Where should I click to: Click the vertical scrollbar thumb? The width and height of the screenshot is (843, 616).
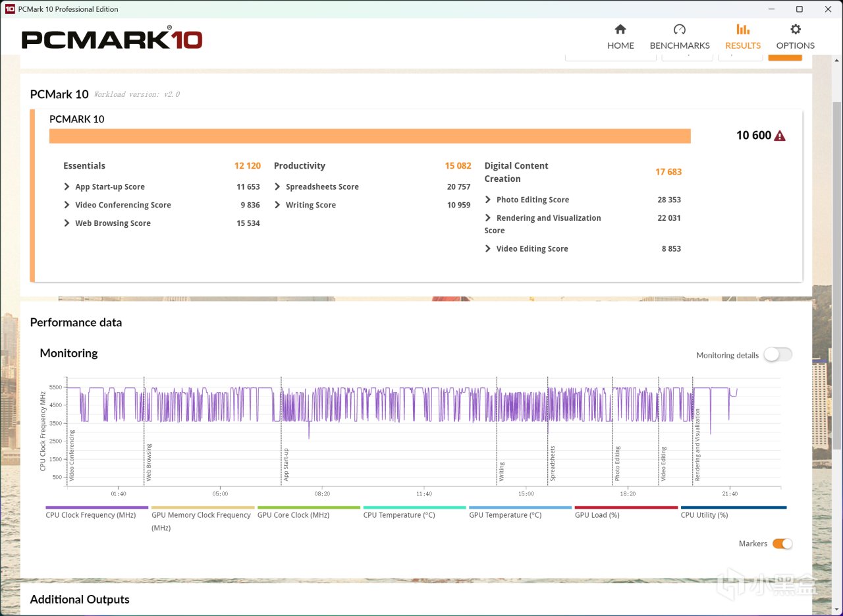(x=836, y=277)
